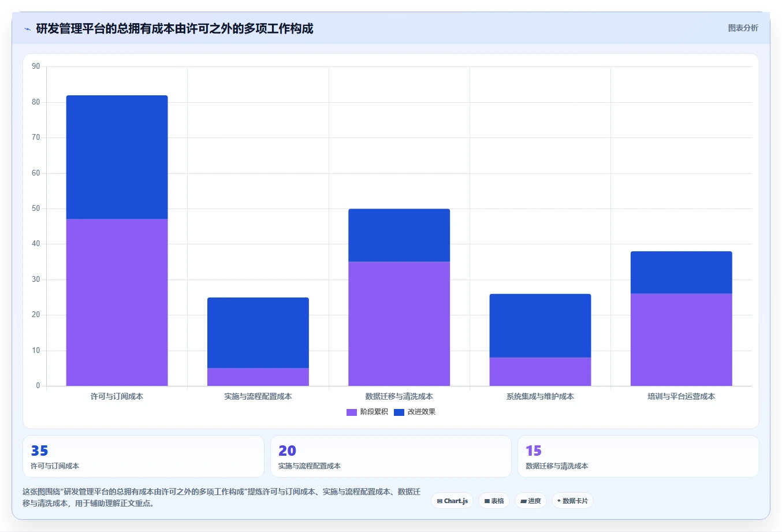Click the purple segment of the 许可与订阅成本 bar
Viewport: 782px width, 532px height.
pyautogui.click(x=117, y=302)
